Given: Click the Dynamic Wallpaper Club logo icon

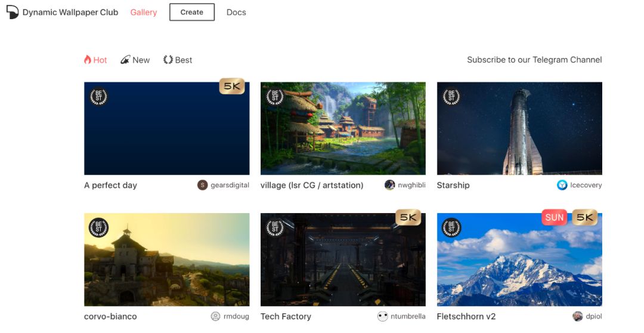Looking at the screenshot, I should tap(13, 12).
